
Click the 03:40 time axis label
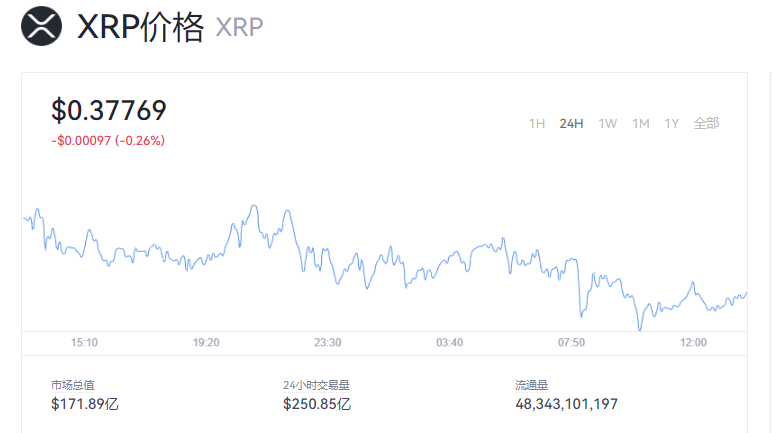click(450, 342)
